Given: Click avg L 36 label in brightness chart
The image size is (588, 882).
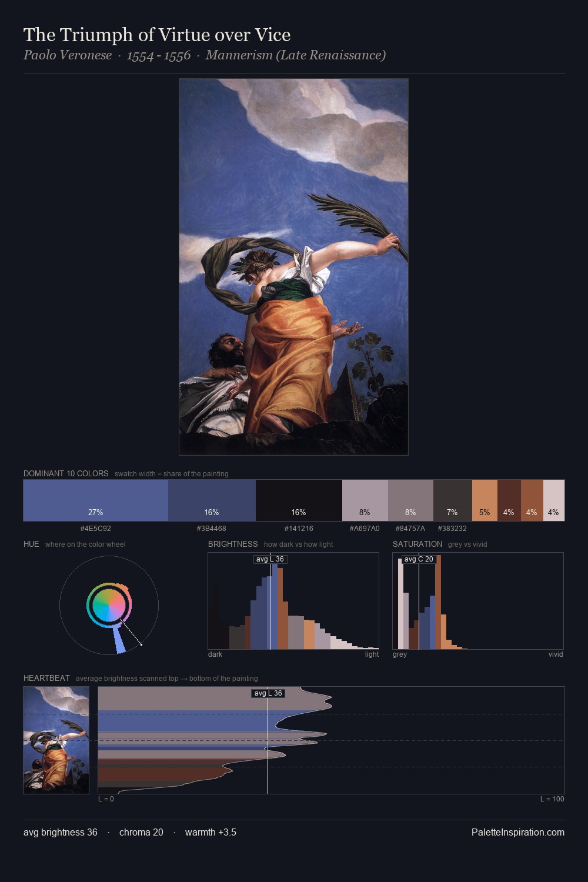Looking at the screenshot, I should (x=270, y=559).
